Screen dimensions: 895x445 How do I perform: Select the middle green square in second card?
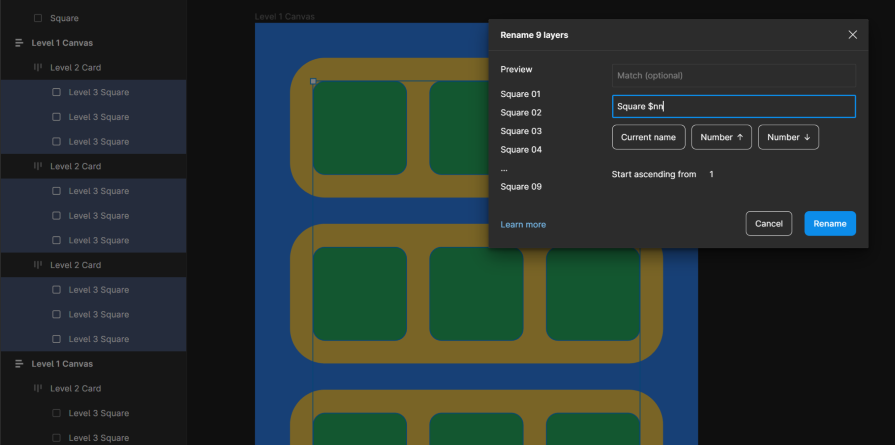[x=476, y=294]
